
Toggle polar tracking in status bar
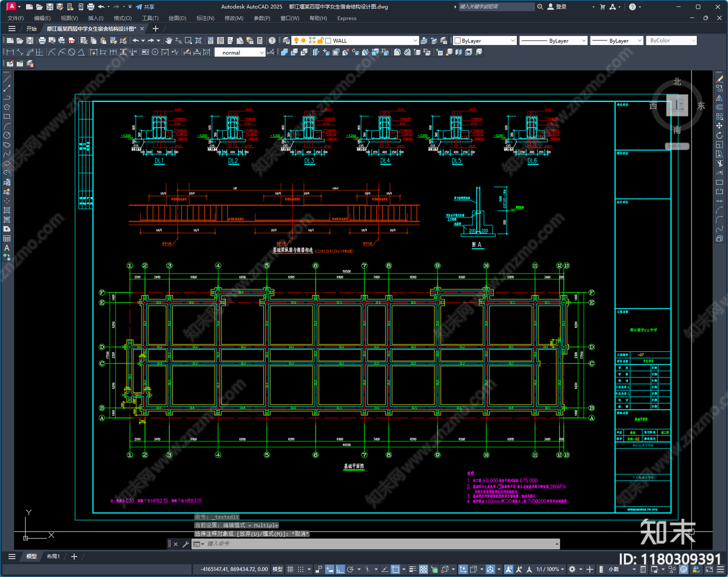pos(350,569)
